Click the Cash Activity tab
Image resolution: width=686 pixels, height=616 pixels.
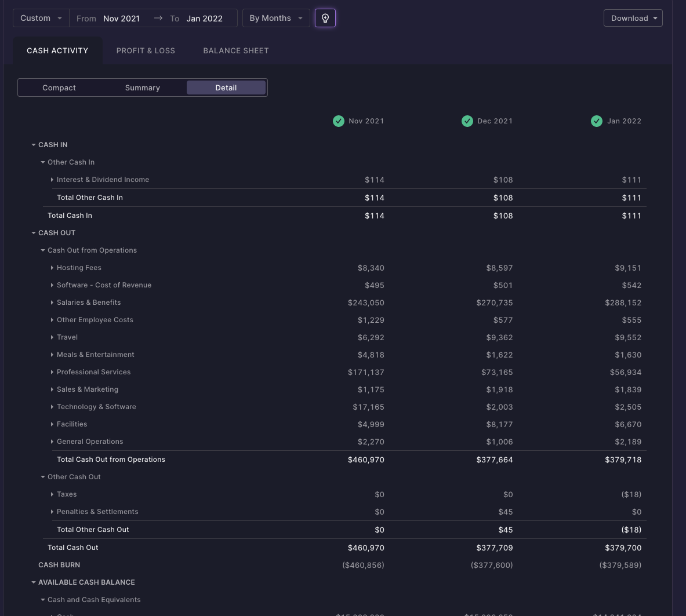(x=57, y=50)
